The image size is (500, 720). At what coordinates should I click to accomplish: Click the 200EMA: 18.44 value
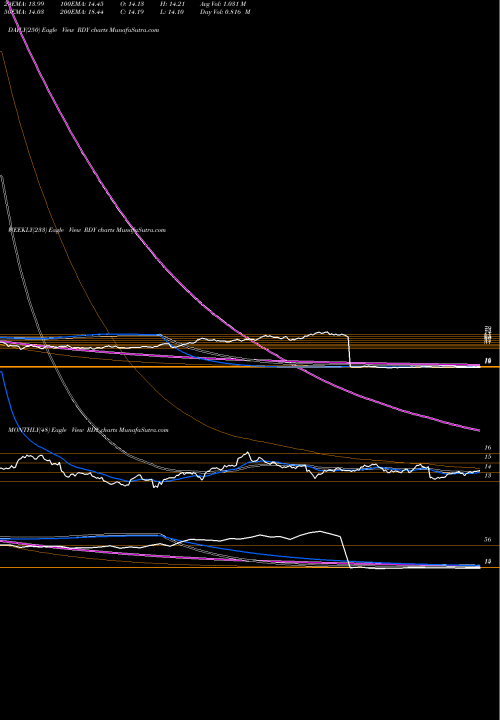click(84, 12)
